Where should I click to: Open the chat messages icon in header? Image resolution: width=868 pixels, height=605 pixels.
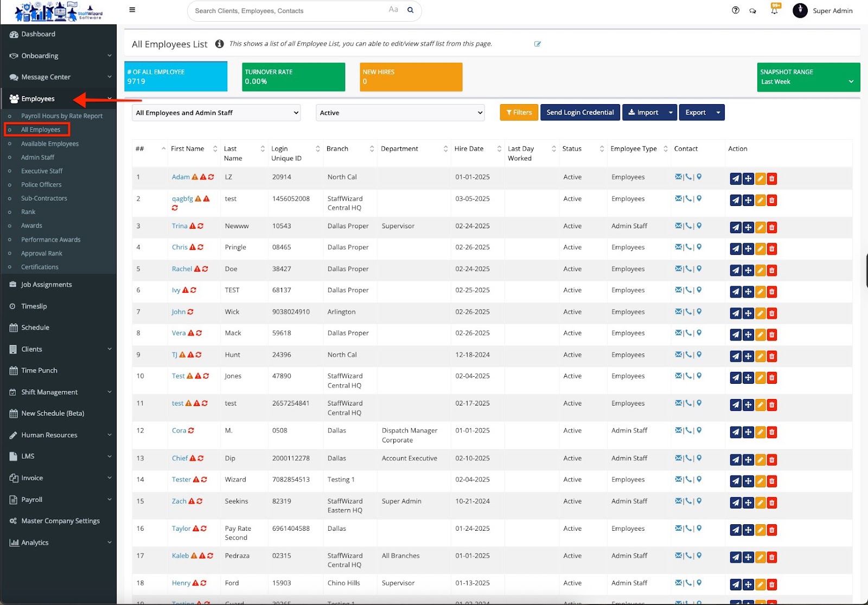pos(753,11)
